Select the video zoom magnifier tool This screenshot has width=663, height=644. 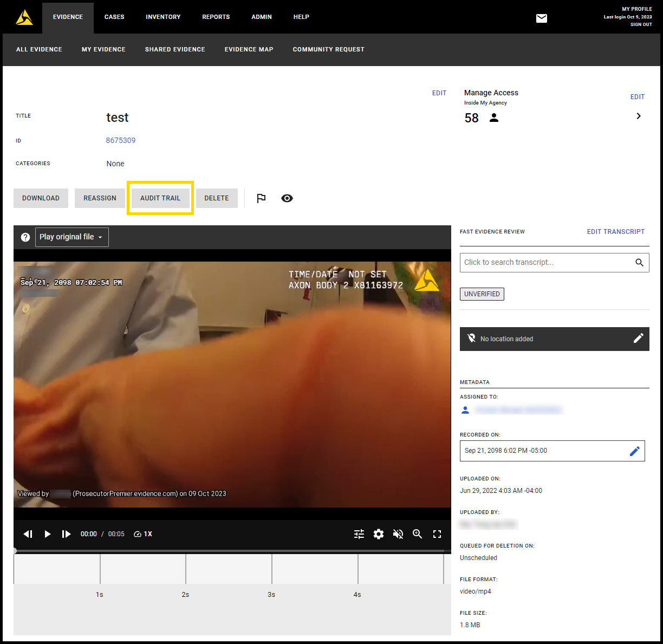[418, 534]
